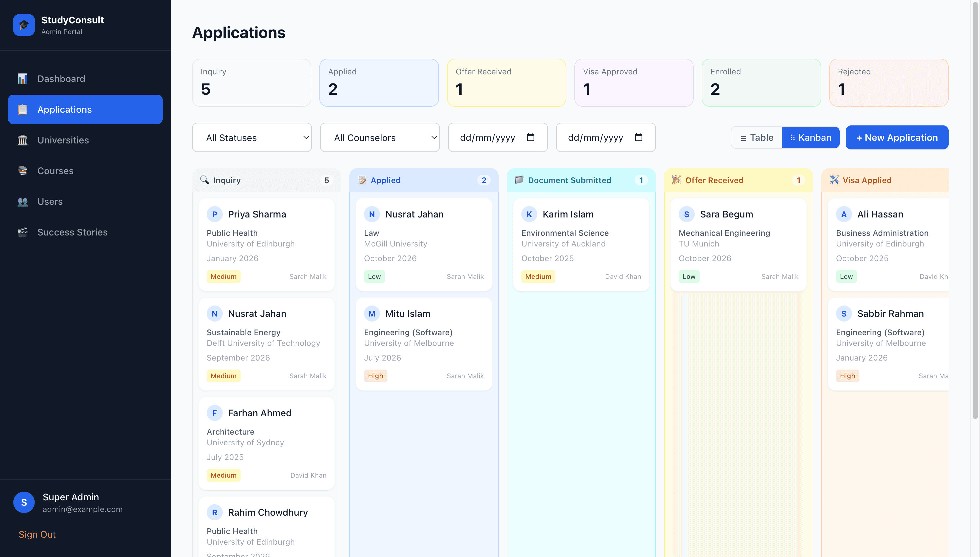Click the S avatar on Sara Begum card

(x=686, y=214)
